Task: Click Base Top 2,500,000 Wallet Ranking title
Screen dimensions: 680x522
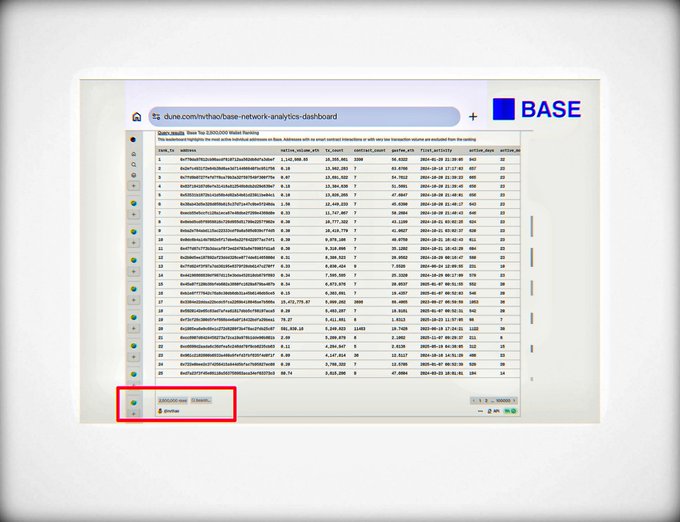Action: tap(222, 133)
